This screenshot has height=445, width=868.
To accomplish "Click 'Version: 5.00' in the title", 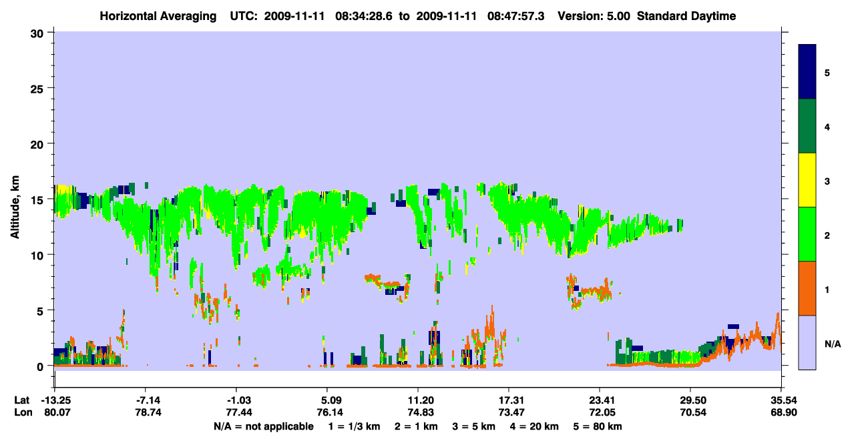I will click(x=595, y=16).
